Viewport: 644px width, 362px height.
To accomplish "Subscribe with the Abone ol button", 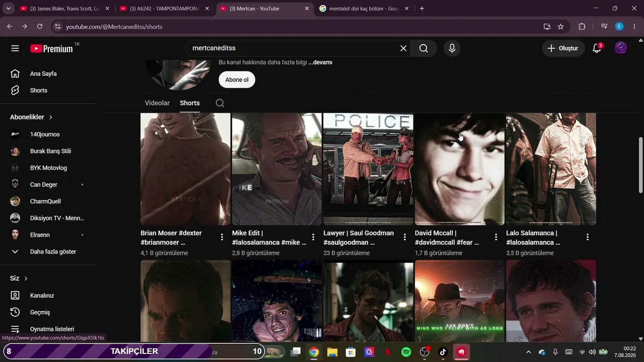I will [237, 79].
